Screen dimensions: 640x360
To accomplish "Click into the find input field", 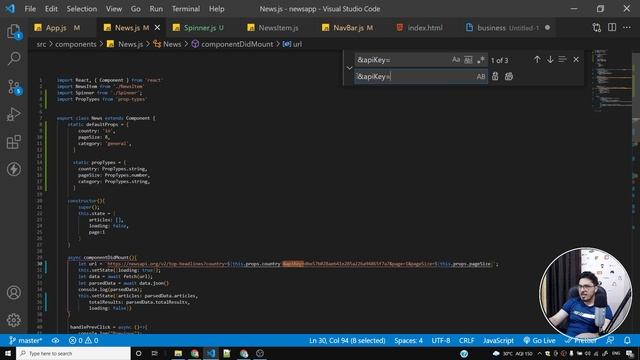I will (402, 60).
